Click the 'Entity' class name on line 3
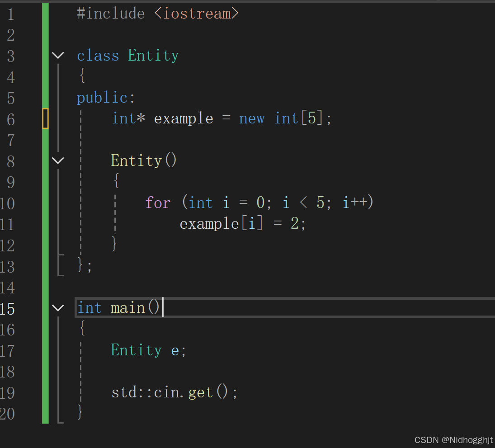 coord(153,56)
